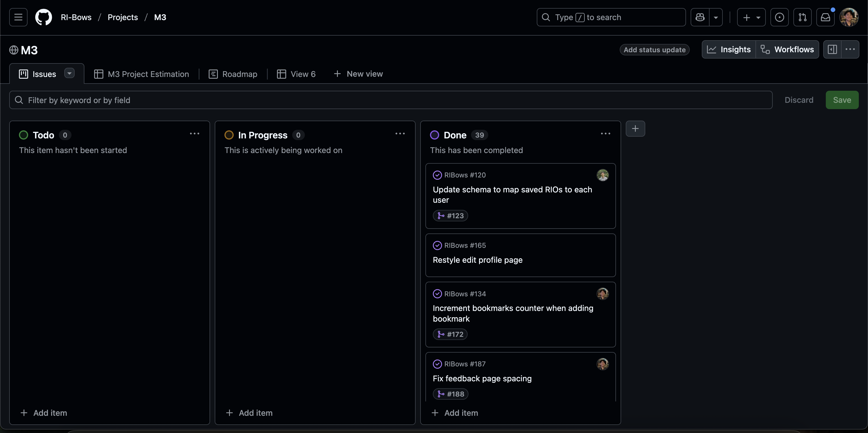Expand the Issues view options dropdown
The height and width of the screenshot is (433, 868).
pyautogui.click(x=69, y=73)
